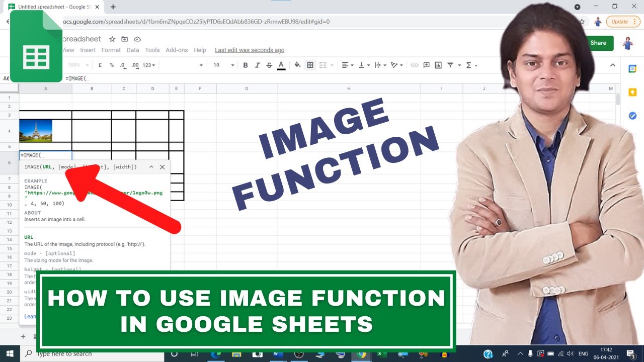Open the Google account avatar

(627, 43)
